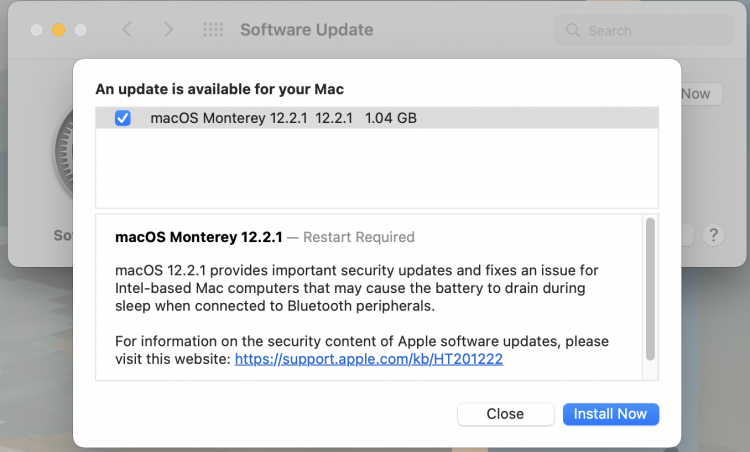This screenshot has width=750, height=452.
Task: Uncheck the macOS Monterey 12.2.1 checkbox
Action: [x=123, y=118]
